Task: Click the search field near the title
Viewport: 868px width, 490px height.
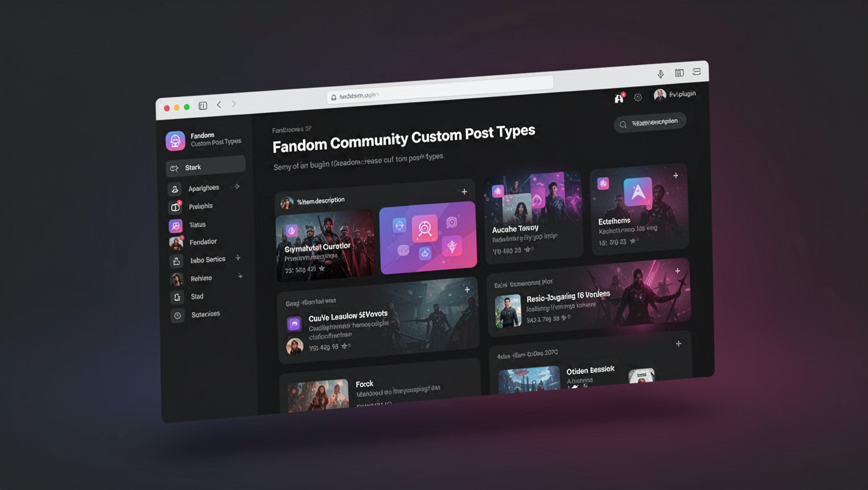Action: [x=650, y=122]
